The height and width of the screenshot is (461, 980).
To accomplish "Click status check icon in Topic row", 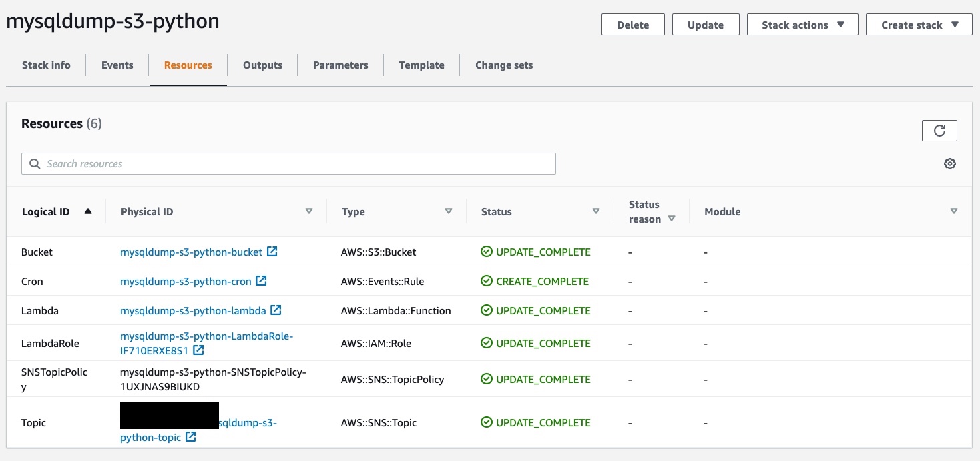I will pyautogui.click(x=487, y=422).
